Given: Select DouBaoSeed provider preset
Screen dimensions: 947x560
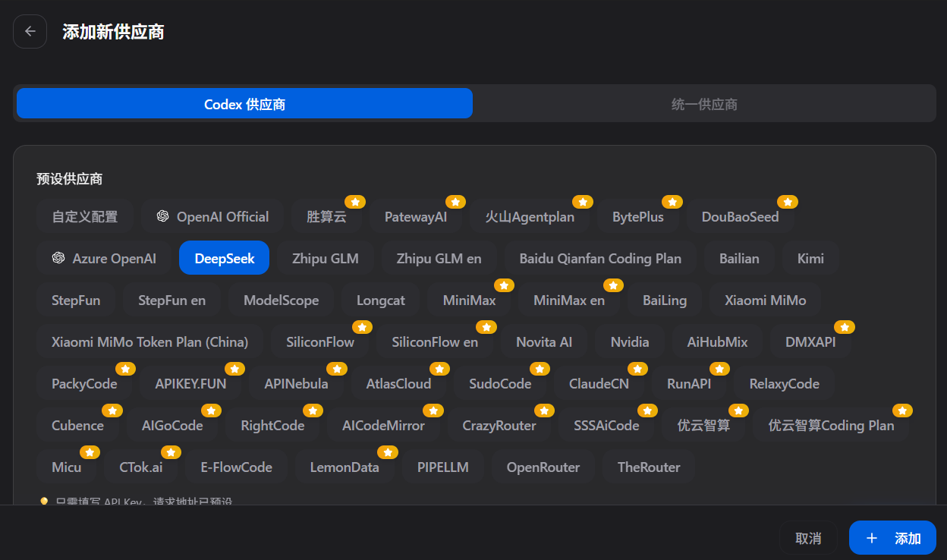Looking at the screenshot, I should (741, 216).
